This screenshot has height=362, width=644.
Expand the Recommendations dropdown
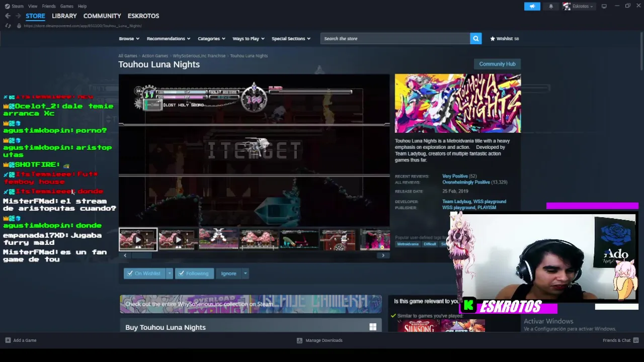(169, 39)
